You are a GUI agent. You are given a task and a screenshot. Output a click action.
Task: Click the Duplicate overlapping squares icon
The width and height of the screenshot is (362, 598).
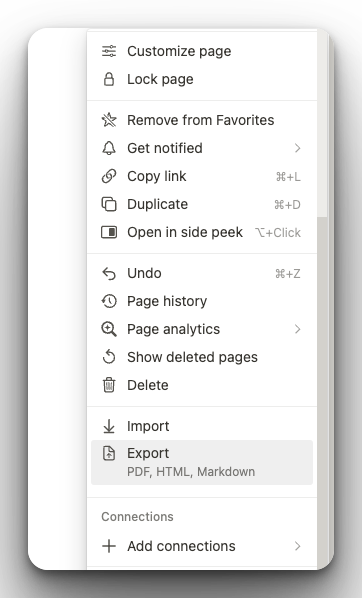(x=109, y=204)
